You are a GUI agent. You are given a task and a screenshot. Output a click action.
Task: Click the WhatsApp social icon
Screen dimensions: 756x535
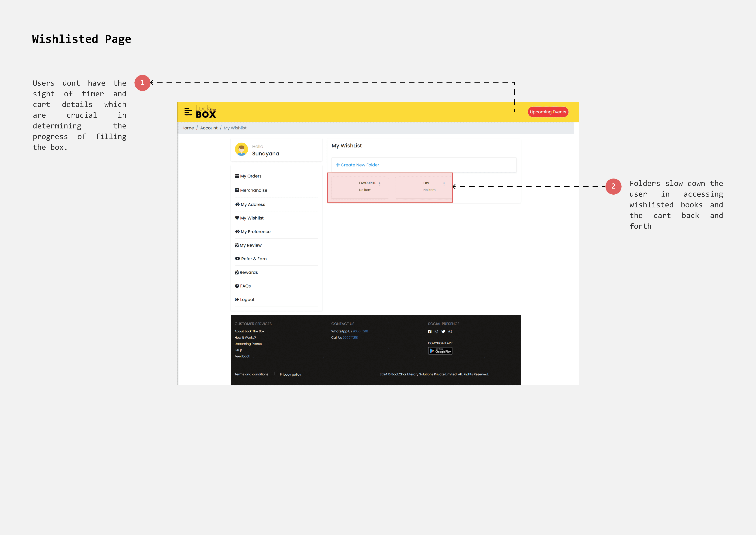coord(450,332)
